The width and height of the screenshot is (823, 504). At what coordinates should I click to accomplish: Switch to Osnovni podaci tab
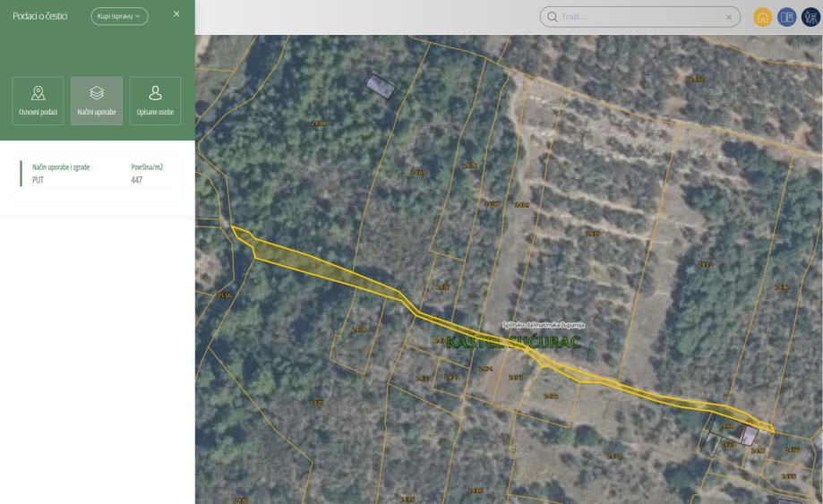[x=38, y=100]
